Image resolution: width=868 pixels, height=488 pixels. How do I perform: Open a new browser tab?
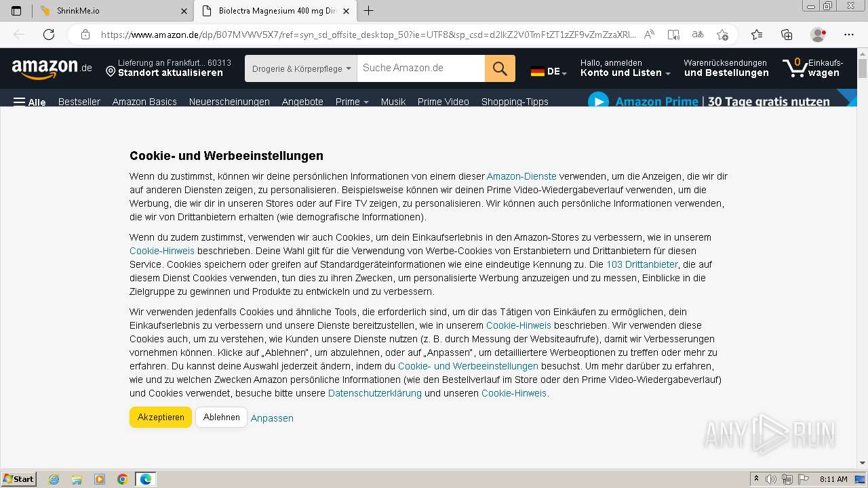pos(368,11)
